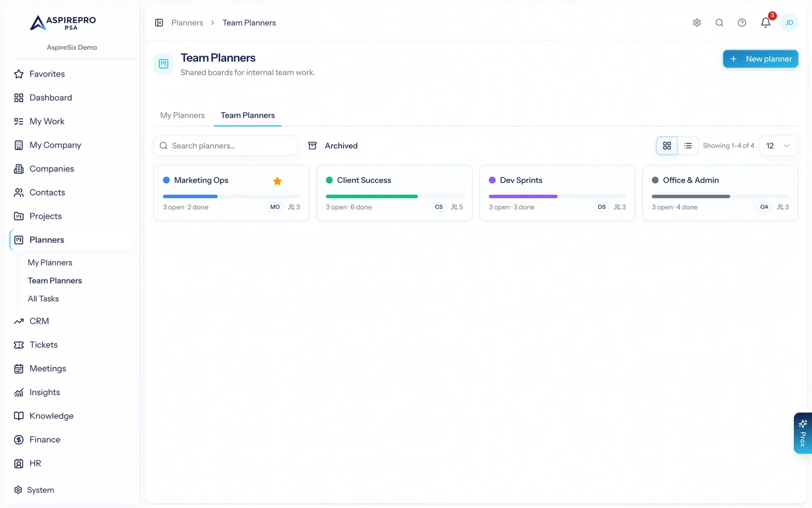Screen dimensions: 812x508
Task: Open the Office & Admin planner card
Action: coord(720,193)
